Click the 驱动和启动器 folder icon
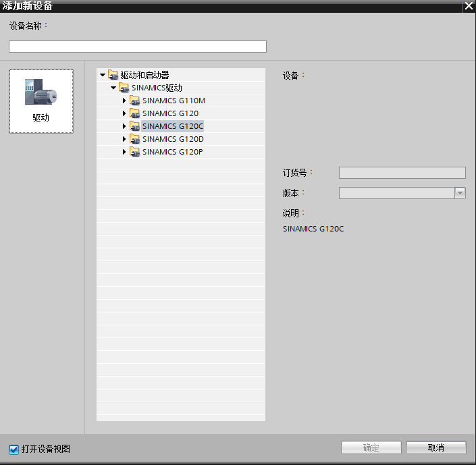The height and width of the screenshot is (465, 476). coord(113,75)
